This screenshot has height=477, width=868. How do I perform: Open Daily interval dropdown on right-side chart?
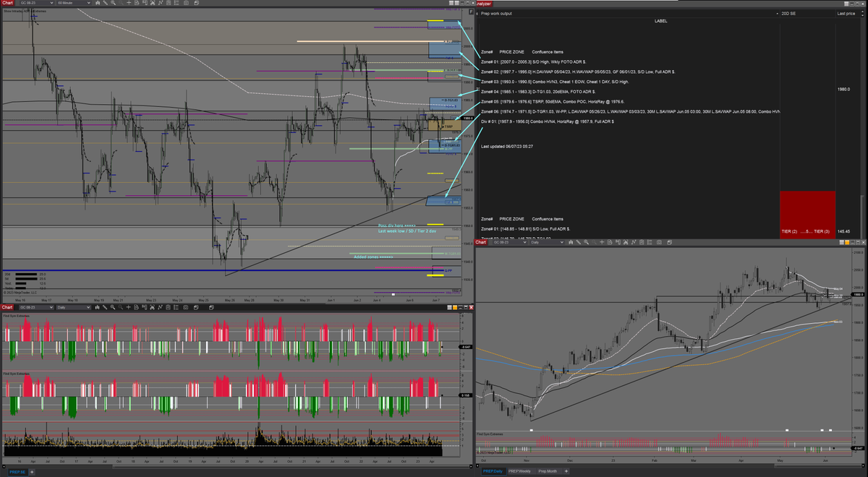tap(548, 241)
